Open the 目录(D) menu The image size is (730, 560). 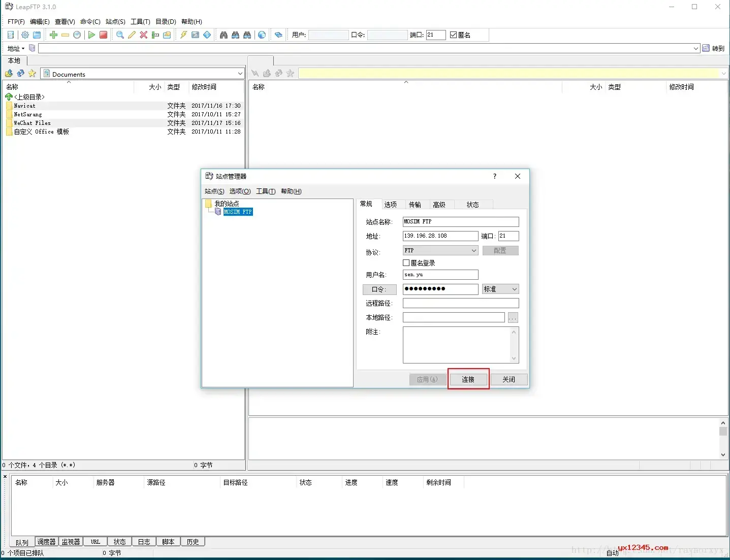pyautogui.click(x=166, y=22)
